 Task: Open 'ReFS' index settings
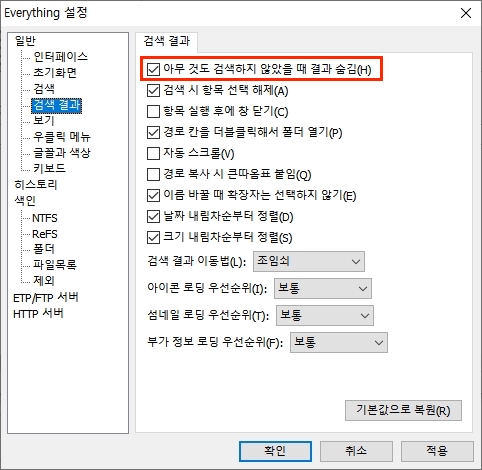(45, 234)
